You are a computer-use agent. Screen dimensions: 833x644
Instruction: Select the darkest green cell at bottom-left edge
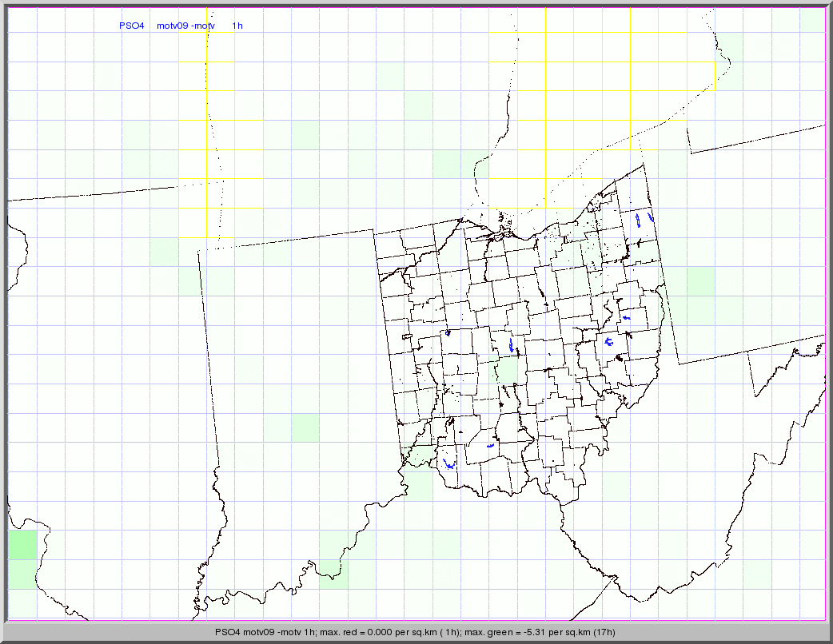(x=22, y=544)
